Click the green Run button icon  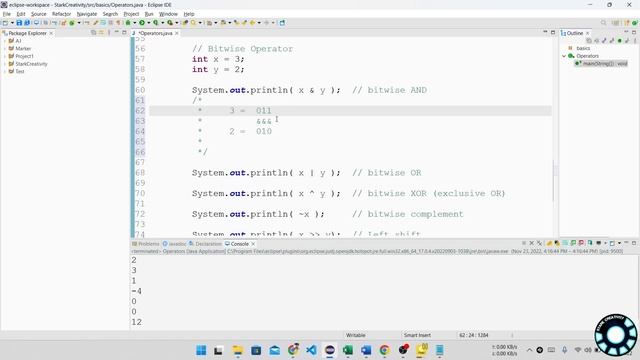pyautogui.click(x=142, y=23)
